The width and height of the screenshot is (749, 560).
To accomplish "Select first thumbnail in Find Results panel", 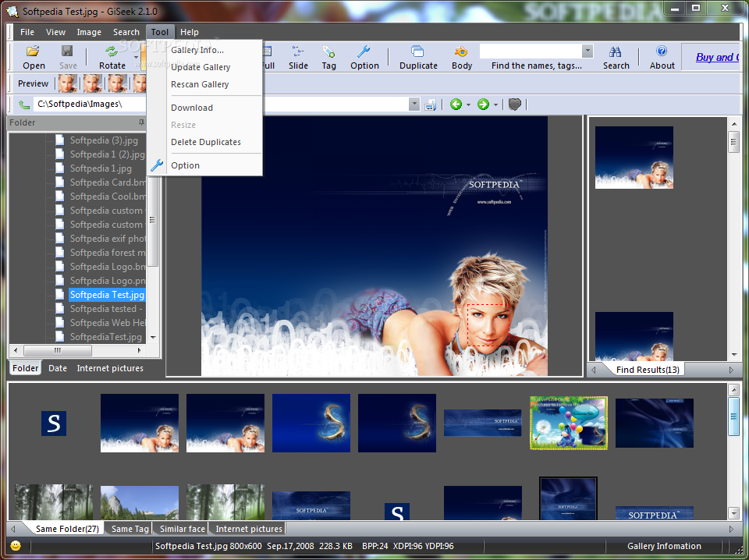I will click(x=634, y=158).
